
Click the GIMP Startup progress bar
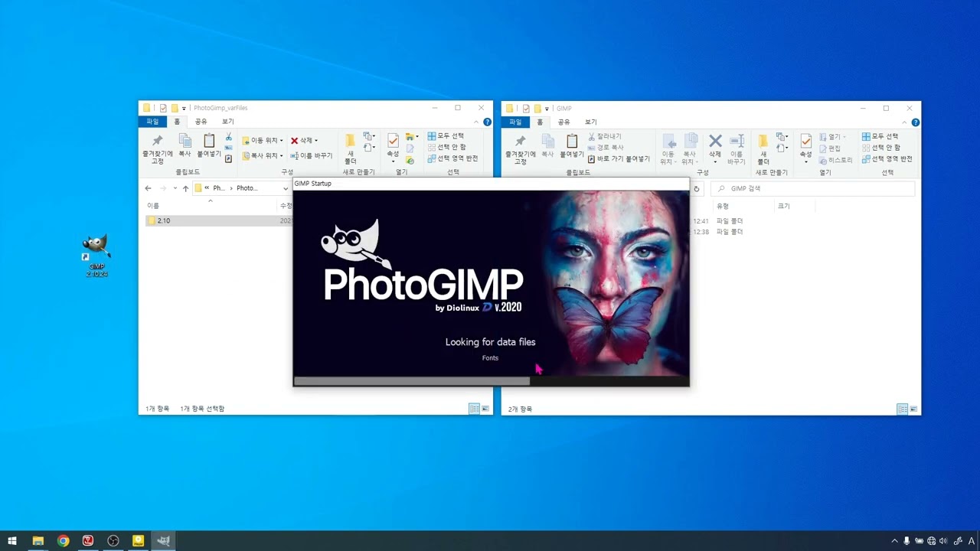click(491, 380)
